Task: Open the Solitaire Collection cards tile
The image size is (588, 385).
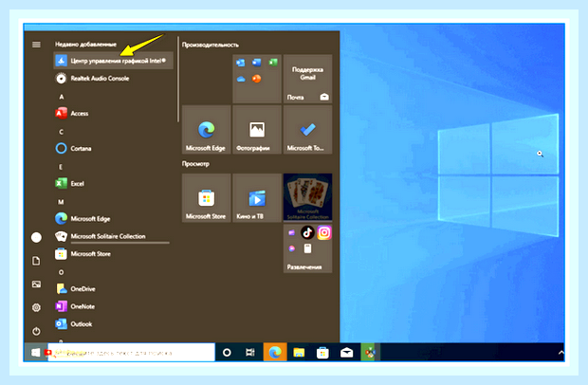Action: [x=307, y=197]
